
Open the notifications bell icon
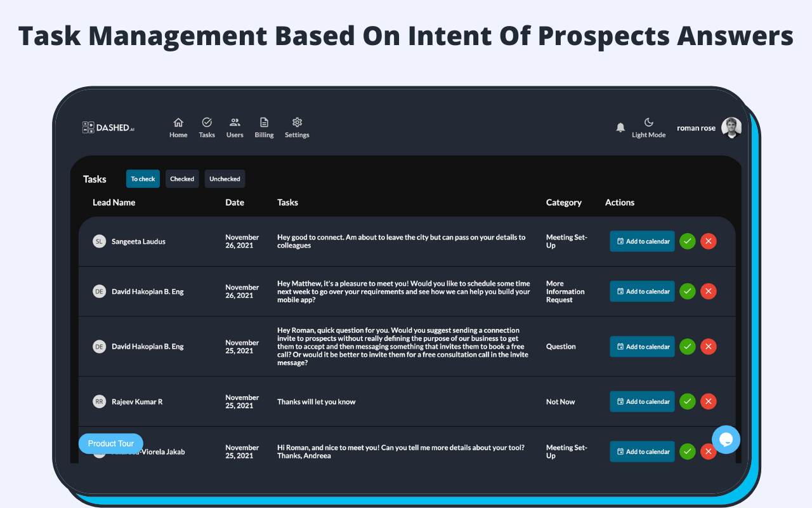(x=620, y=128)
